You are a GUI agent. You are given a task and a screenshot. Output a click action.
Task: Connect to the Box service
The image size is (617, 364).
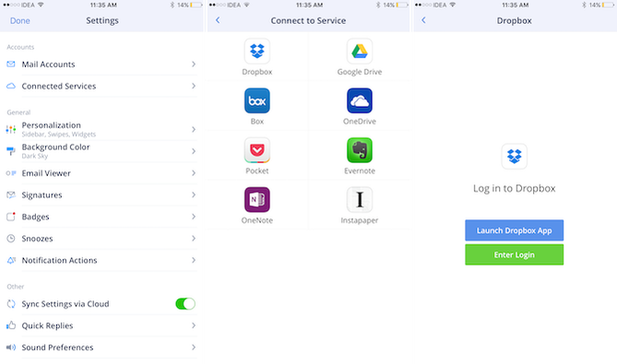(x=257, y=100)
